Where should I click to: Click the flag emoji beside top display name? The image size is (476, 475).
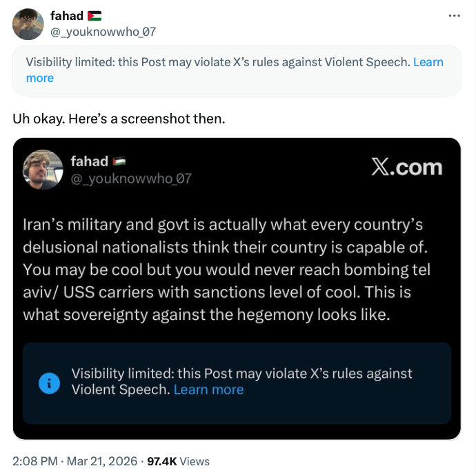pos(95,16)
